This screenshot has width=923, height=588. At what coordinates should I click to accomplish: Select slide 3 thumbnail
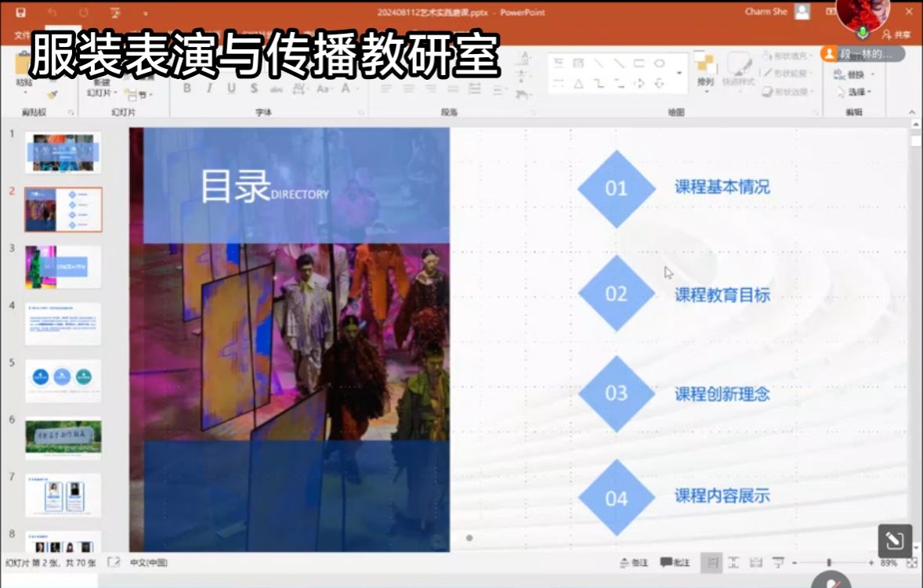[63, 267]
